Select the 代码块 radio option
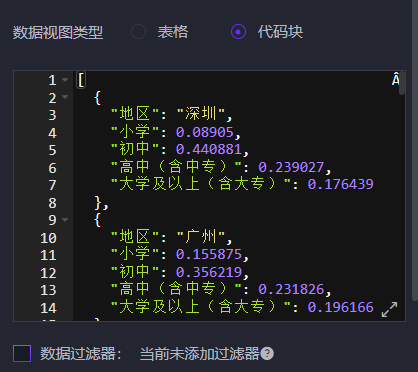This screenshot has width=418, height=372. 238,32
